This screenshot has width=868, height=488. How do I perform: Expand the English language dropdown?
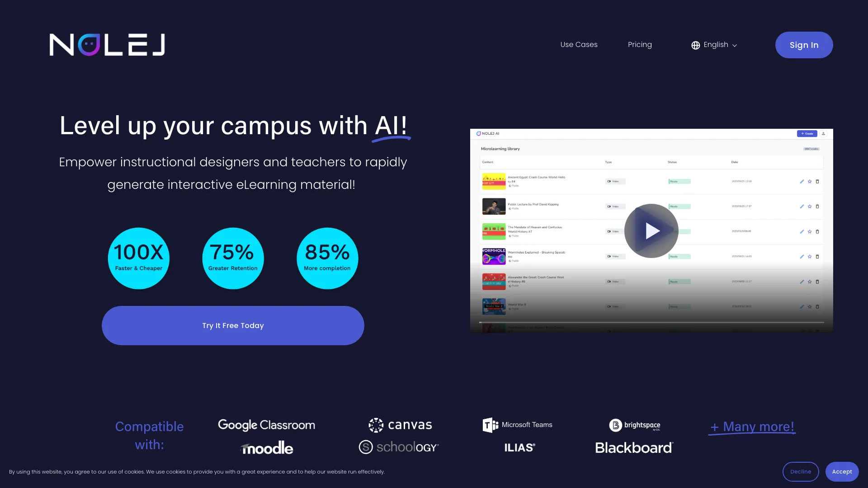[713, 45]
